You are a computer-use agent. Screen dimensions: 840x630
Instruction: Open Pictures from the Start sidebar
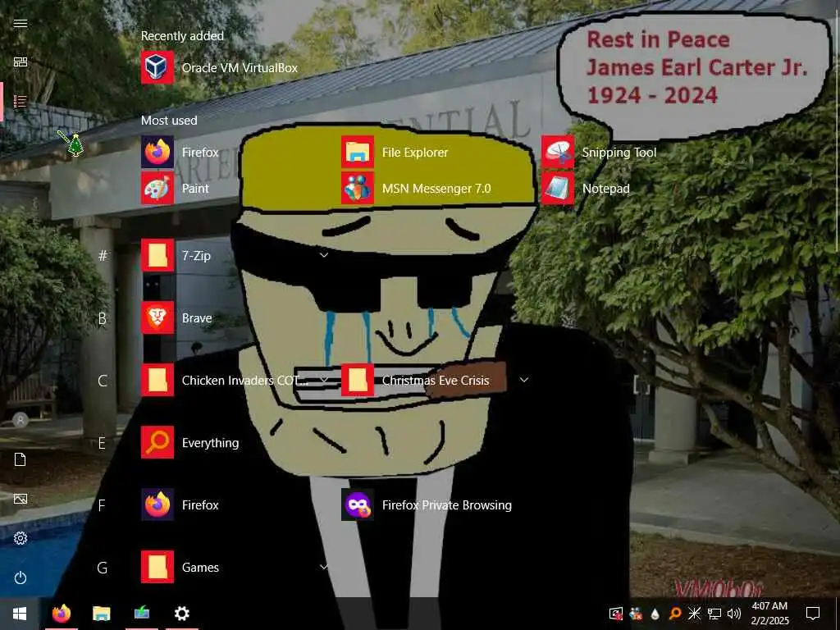click(21, 499)
